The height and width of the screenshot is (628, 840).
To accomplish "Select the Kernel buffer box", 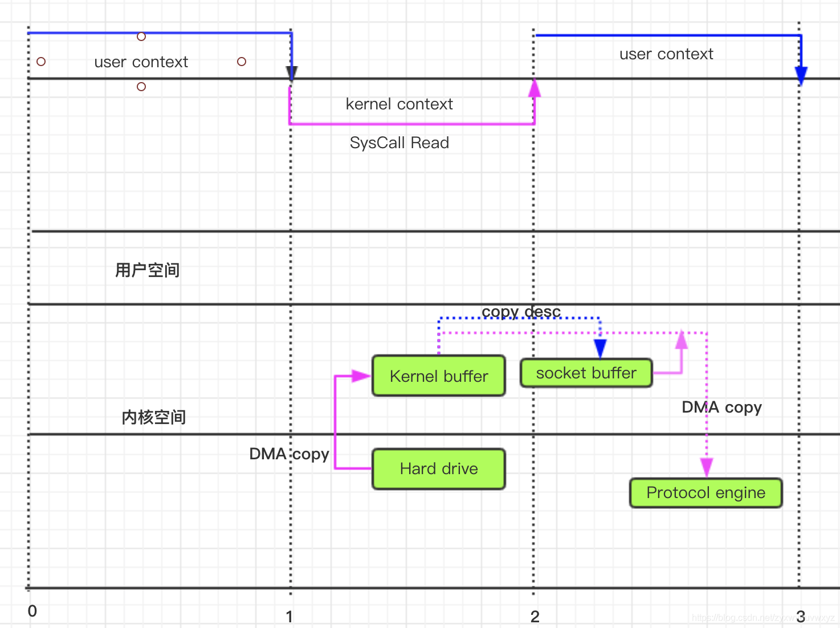I will (x=439, y=376).
